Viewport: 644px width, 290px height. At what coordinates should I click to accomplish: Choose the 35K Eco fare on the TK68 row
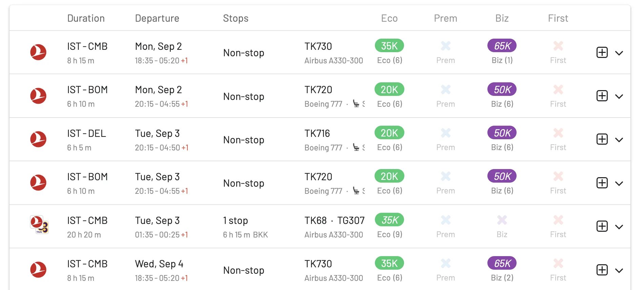(x=389, y=220)
